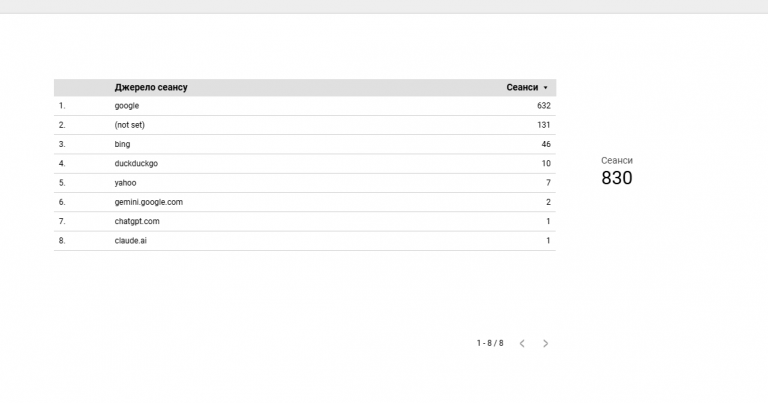The image size is (768, 403).
Task: Click the 1 - 8 / 8 pagination label
Action: 490,343
